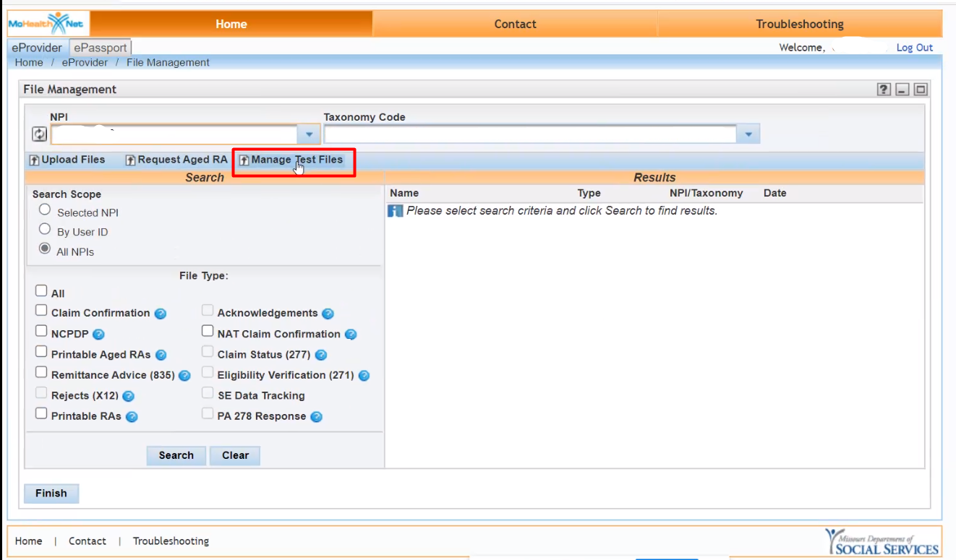Screen dimensions: 956x560
Task: Check the Printable RAs checkbox
Action: [41, 414]
